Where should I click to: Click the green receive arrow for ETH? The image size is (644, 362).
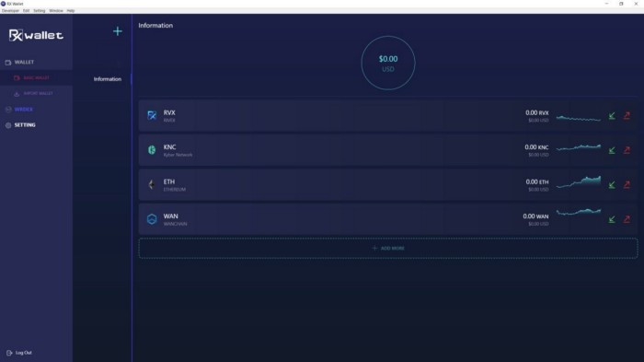[x=612, y=185]
